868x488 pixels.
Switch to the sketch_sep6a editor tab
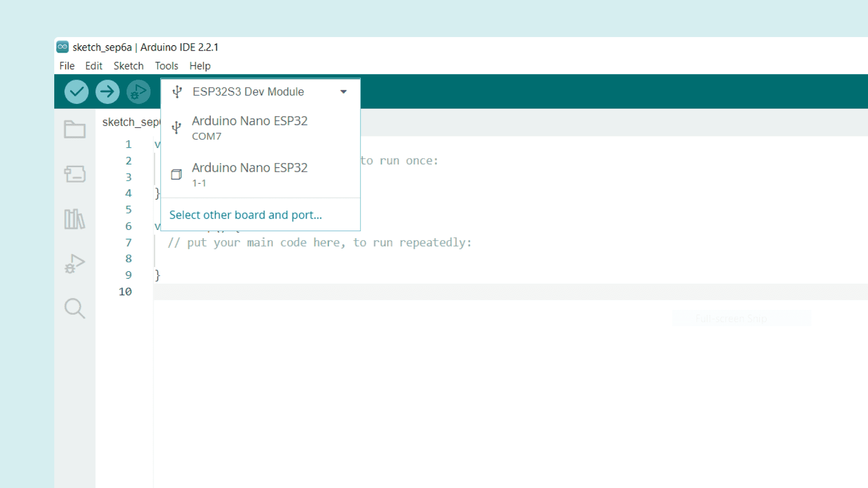coord(130,122)
